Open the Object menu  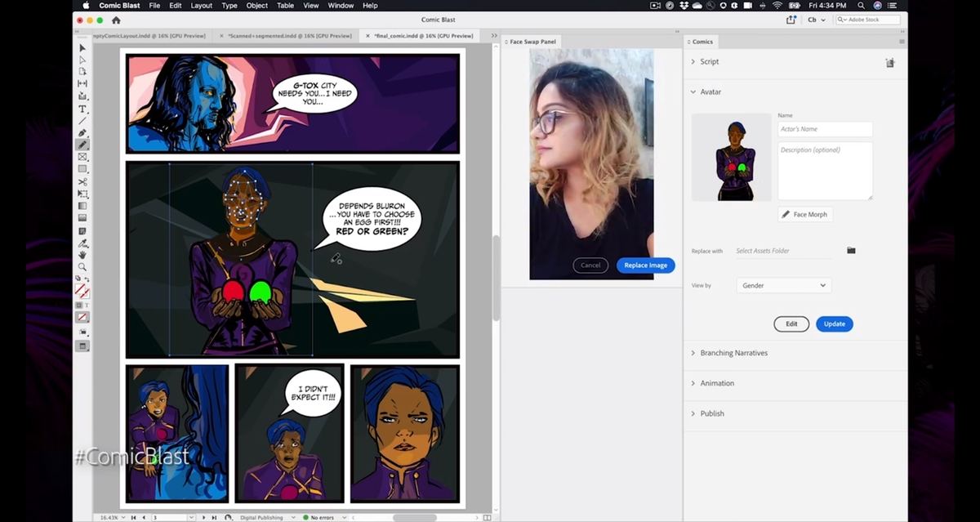click(x=257, y=6)
